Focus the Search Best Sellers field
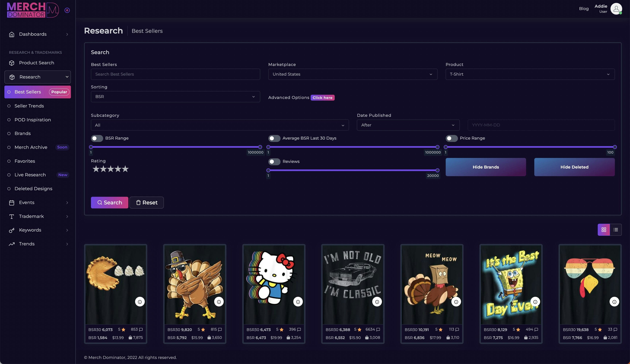This screenshot has height=364, width=630. [175, 74]
